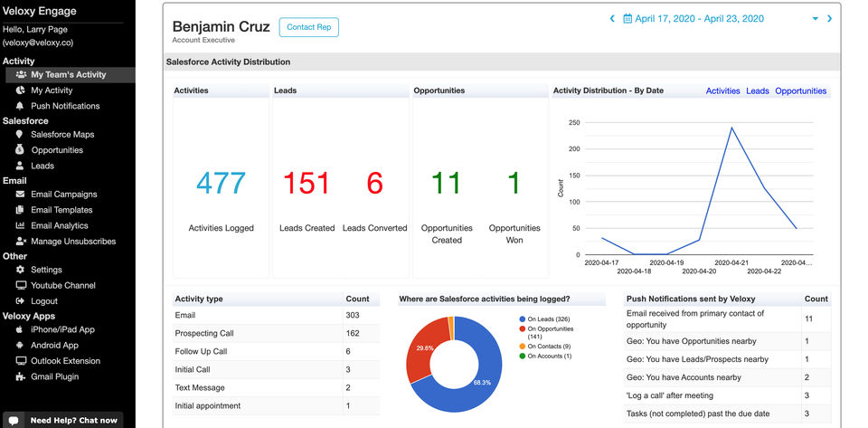Open My Activity in the sidebar
This screenshot has width=868, height=428.
coord(52,90)
